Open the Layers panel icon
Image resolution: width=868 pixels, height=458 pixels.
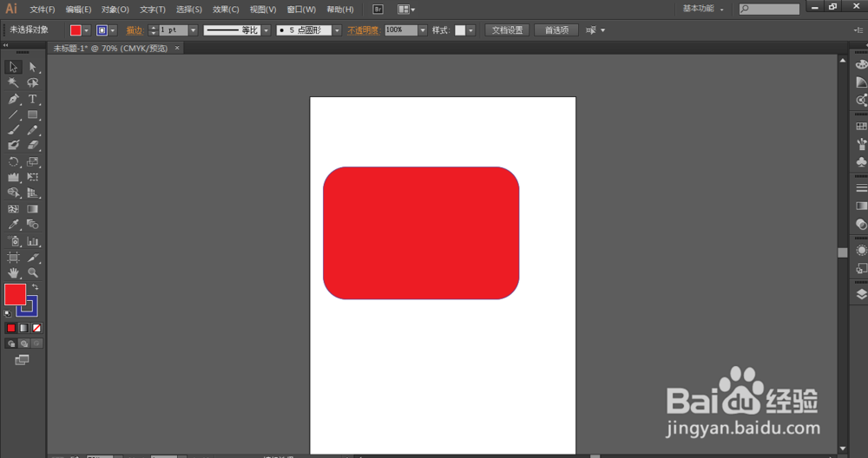click(x=861, y=294)
